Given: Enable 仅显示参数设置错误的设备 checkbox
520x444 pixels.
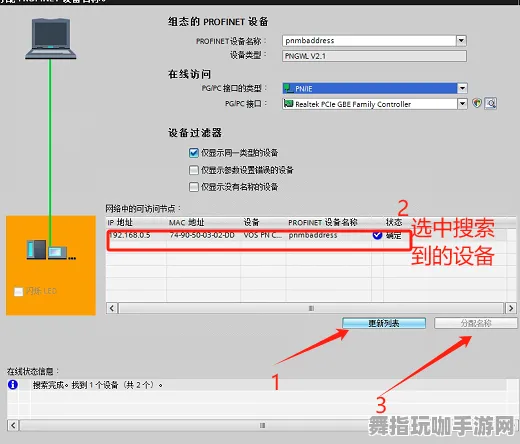Looking at the screenshot, I should click(194, 170).
